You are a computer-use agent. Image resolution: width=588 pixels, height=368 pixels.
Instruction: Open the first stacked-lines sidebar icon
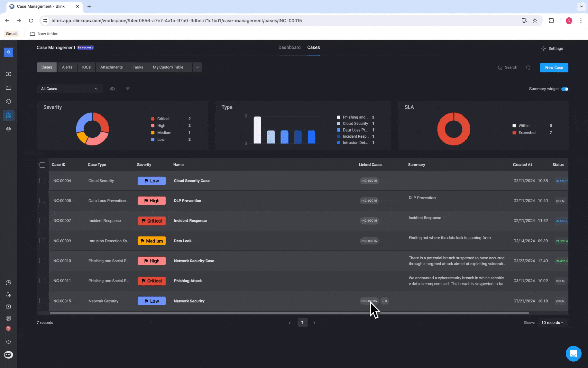pyautogui.click(x=9, y=74)
